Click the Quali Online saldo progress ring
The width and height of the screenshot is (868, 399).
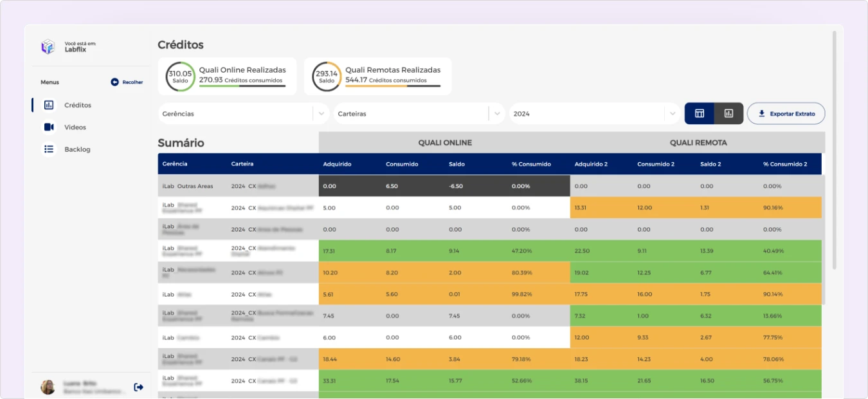(x=180, y=77)
